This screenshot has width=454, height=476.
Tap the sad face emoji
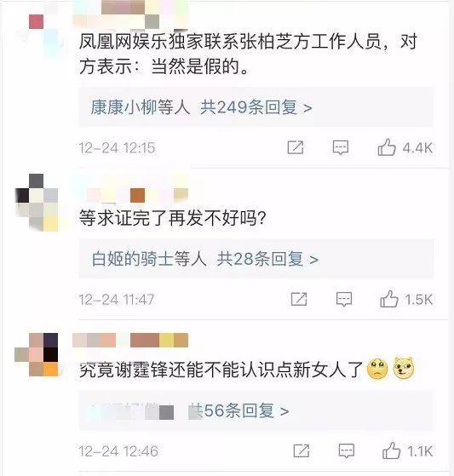coord(377,369)
